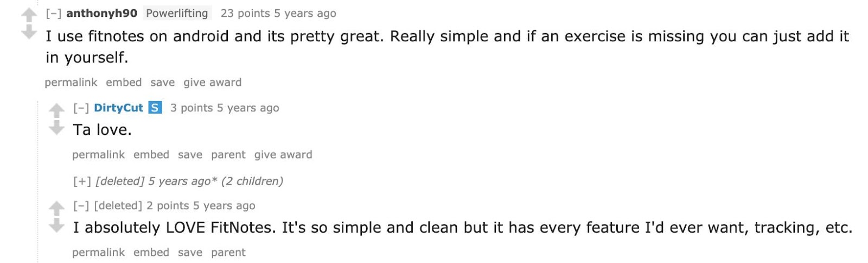
Task: Embed the 'LOVE FitNotes' comment
Action: [x=151, y=252]
